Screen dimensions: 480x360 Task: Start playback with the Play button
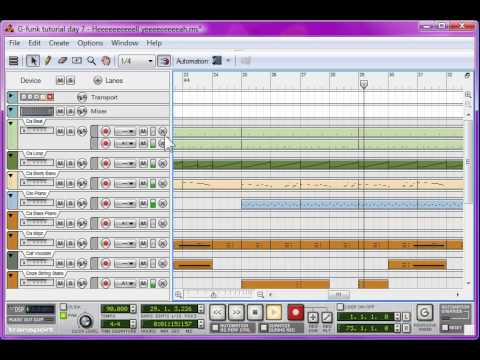pyautogui.click(x=274, y=313)
